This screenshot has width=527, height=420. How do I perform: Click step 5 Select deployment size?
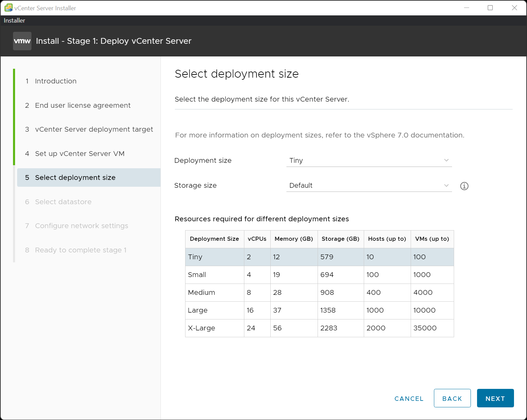tap(75, 178)
